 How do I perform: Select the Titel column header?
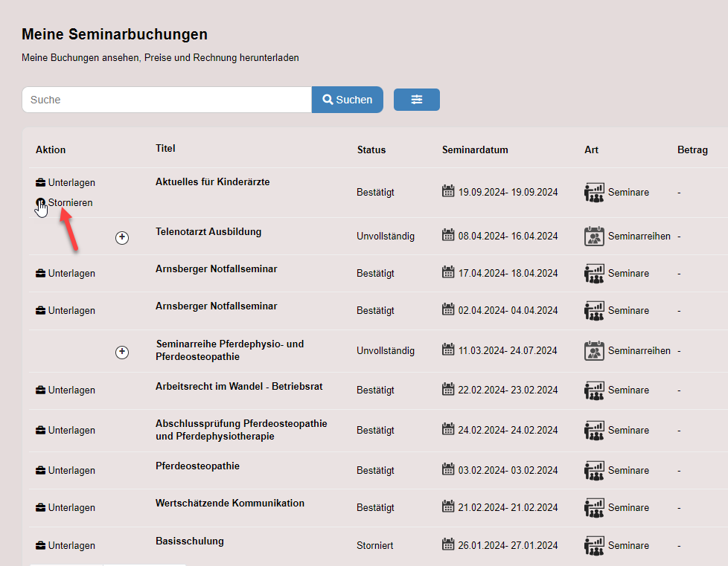165,148
